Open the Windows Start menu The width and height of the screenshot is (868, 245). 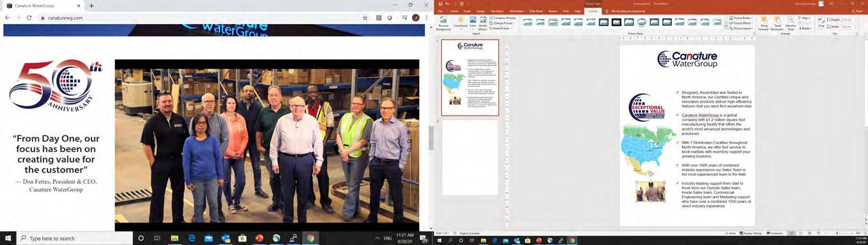pos(8,238)
